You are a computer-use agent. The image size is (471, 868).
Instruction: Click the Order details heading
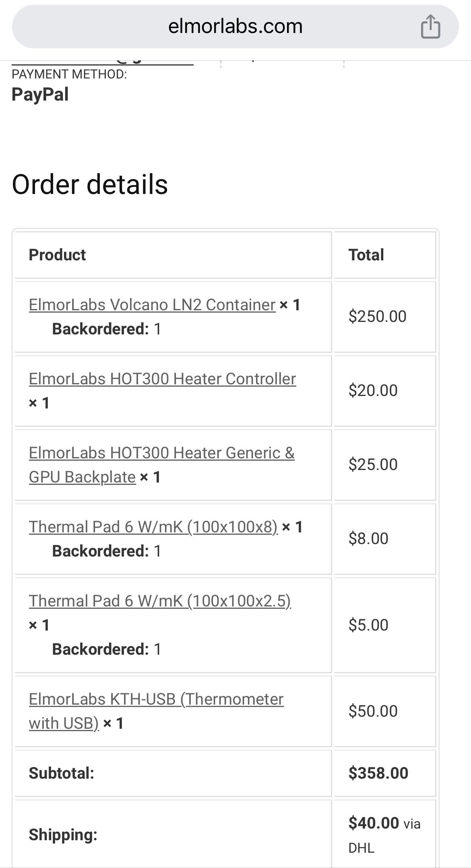[90, 184]
